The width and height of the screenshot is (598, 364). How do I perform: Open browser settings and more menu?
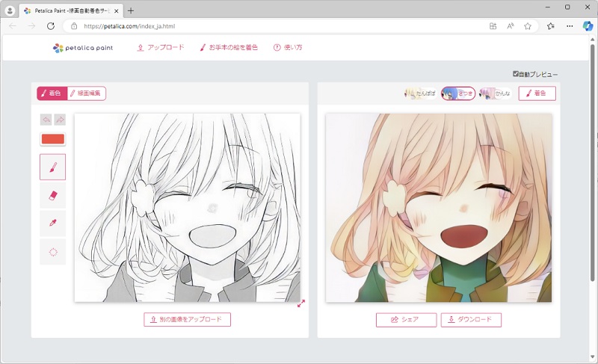[x=570, y=26]
